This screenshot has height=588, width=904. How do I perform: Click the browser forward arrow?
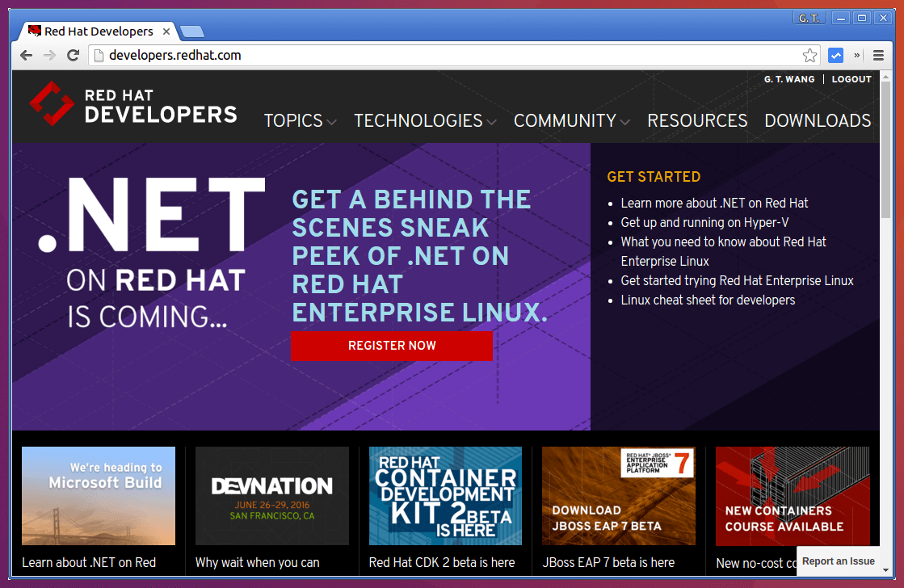pyautogui.click(x=49, y=55)
